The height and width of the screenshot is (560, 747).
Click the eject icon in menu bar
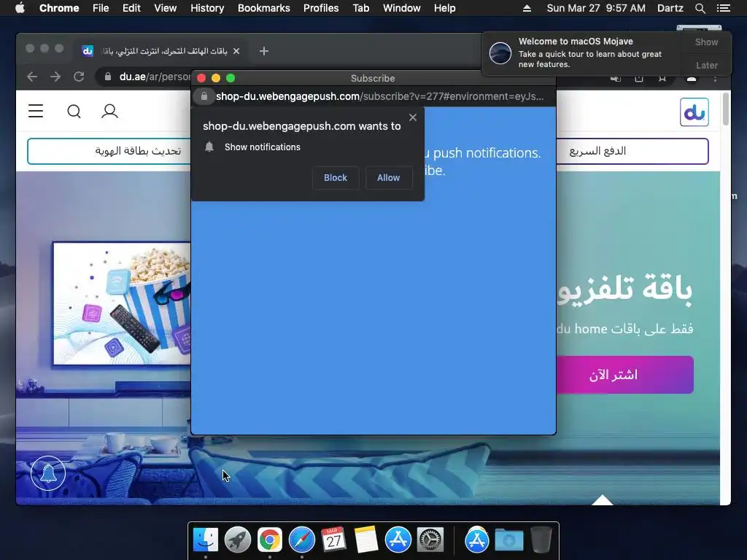pos(527,8)
